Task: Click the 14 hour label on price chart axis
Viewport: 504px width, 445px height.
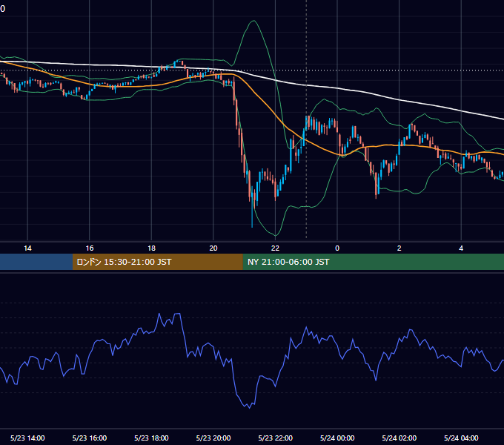Action: tap(27, 248)
